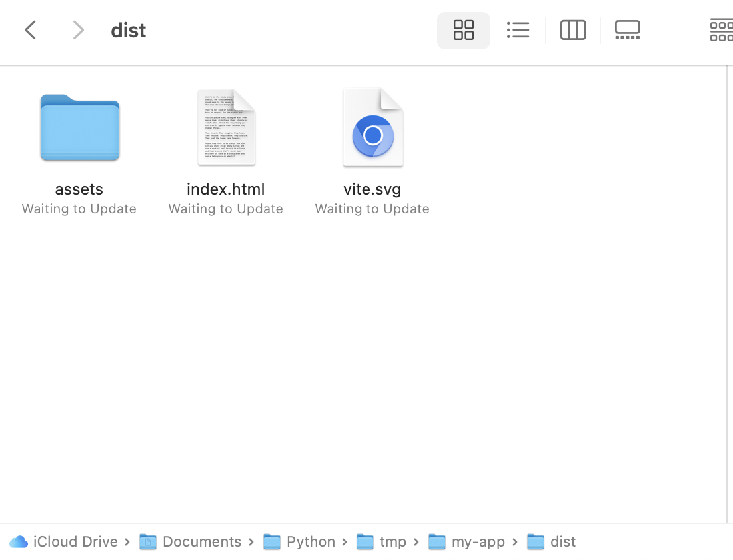733x560 pixels.
Task: Open the group-by options in the toolbar
Action: [721, 30]
